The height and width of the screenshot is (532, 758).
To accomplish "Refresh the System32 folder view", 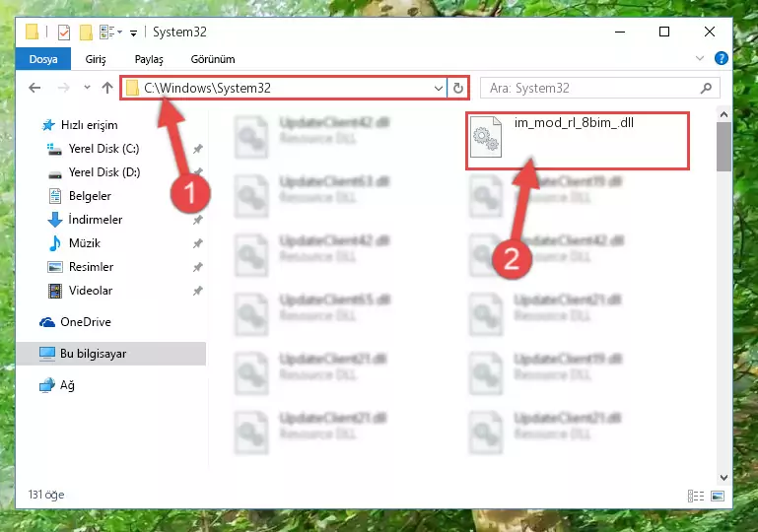I will tap(457, 88).
